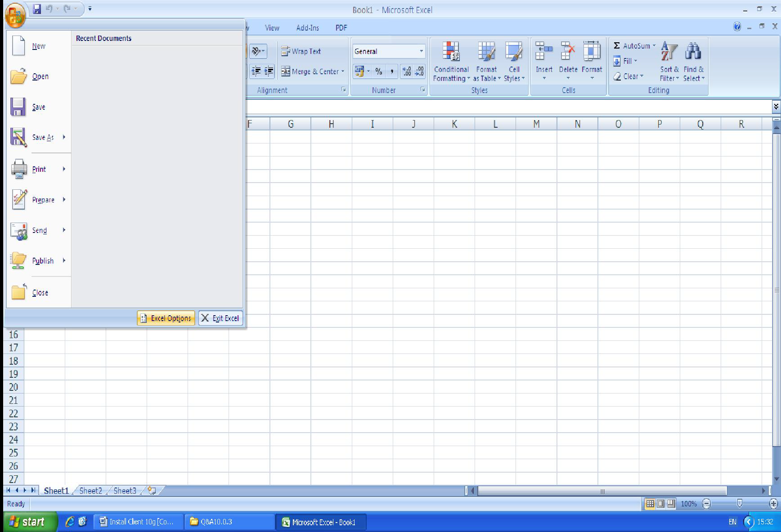781x532 pixels.
Task: Click the Redo icon in Quick Access Toolbar
Action: point(67,9)
